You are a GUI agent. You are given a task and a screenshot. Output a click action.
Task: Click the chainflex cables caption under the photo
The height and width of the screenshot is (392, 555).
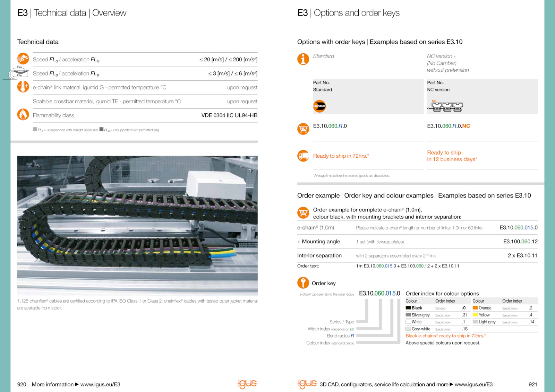click(137, 304)
